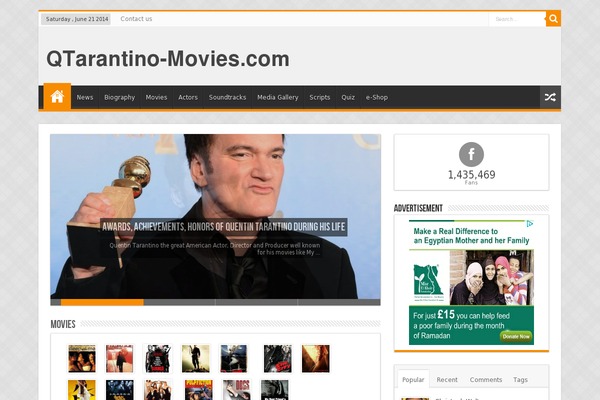
Task: Select the active orange slideshow progress segment
Action: point(102,302)
